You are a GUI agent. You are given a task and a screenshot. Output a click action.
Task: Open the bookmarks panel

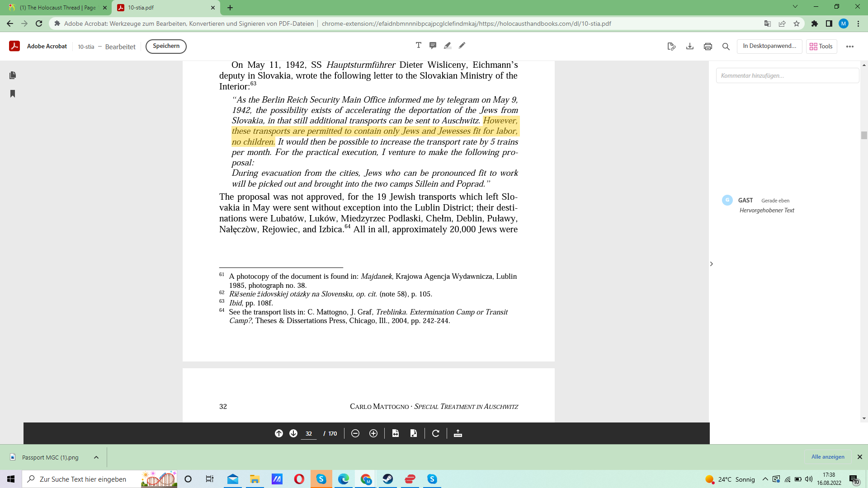[x=13, y=94]
